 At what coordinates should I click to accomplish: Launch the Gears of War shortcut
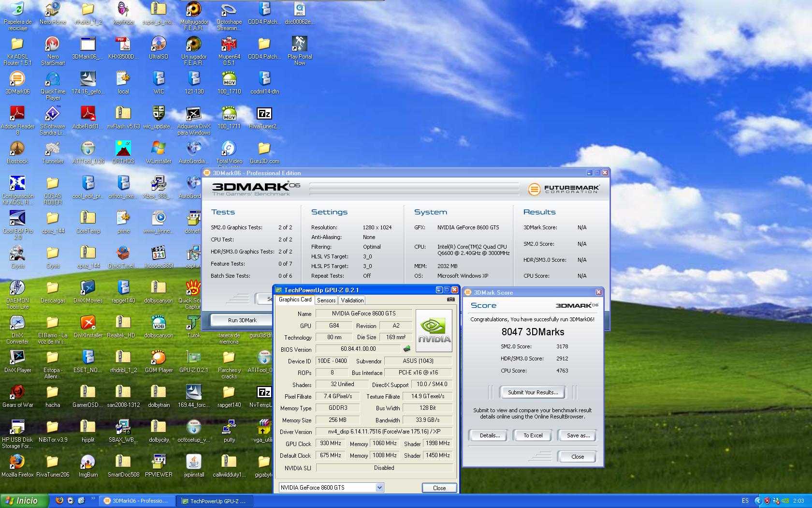(17, 396)
